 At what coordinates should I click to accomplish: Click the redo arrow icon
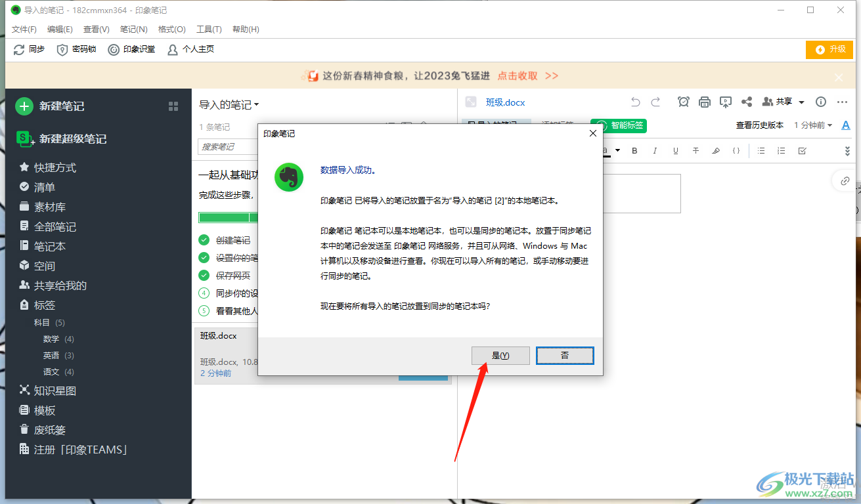[x=655, y=102]
